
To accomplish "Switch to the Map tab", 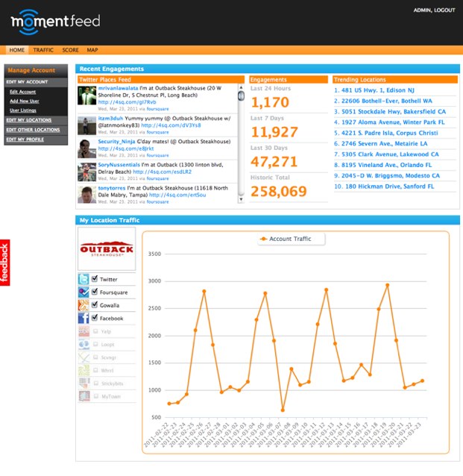I will click(x=92, y=50).
